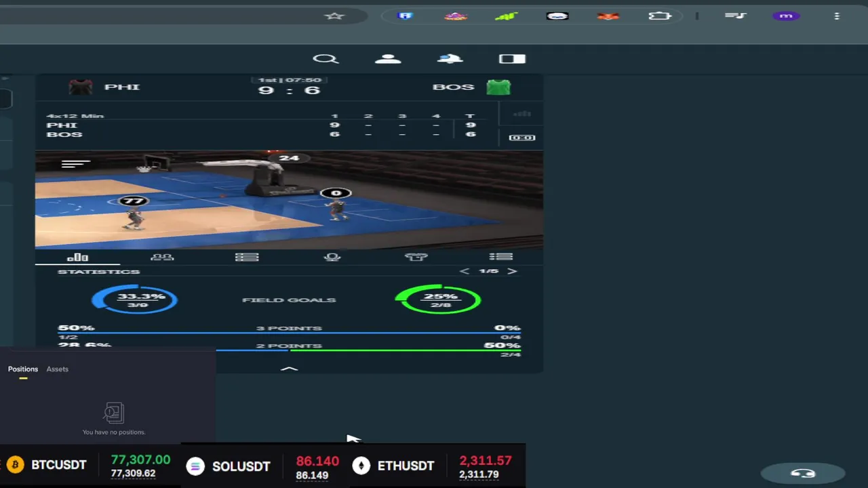
Task: Open the MetaMask fox extension
Action: [608, 16]
